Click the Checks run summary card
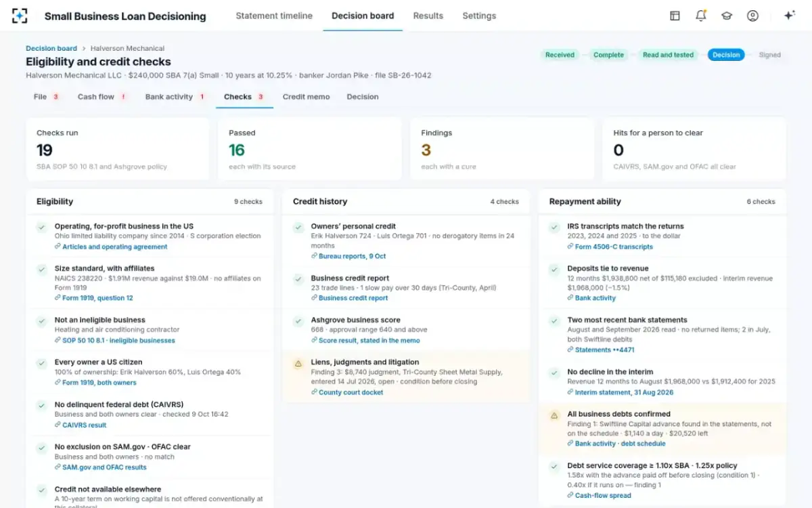The image size is (812, 508). [117, 149]
